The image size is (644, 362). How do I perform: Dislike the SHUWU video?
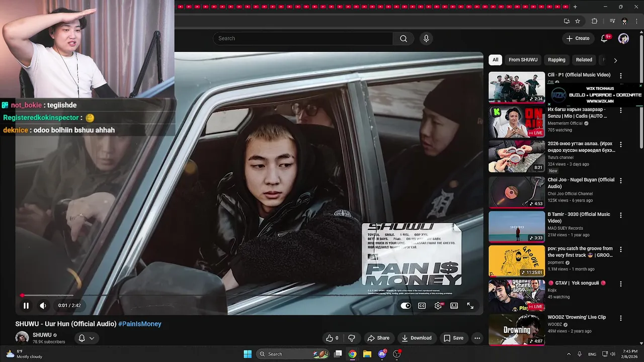click(x=352, y=338)
